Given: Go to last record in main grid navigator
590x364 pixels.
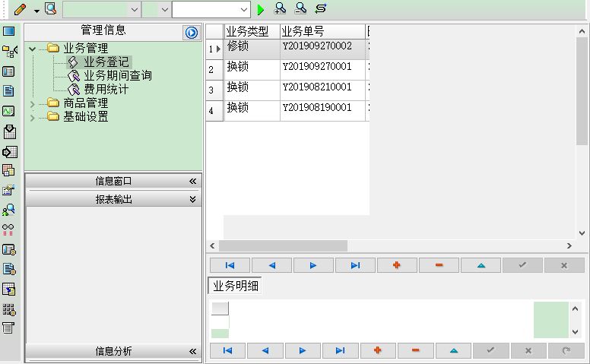Looking at the screenshot, I should (x=355, y=265).
